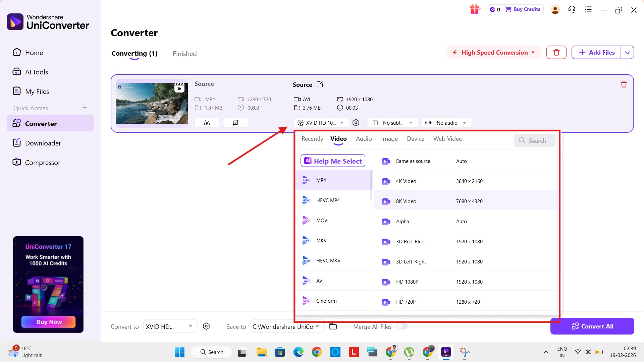
Task: Open the Audio formats tab
Action: pyautogui.click(x=364, y=138)
